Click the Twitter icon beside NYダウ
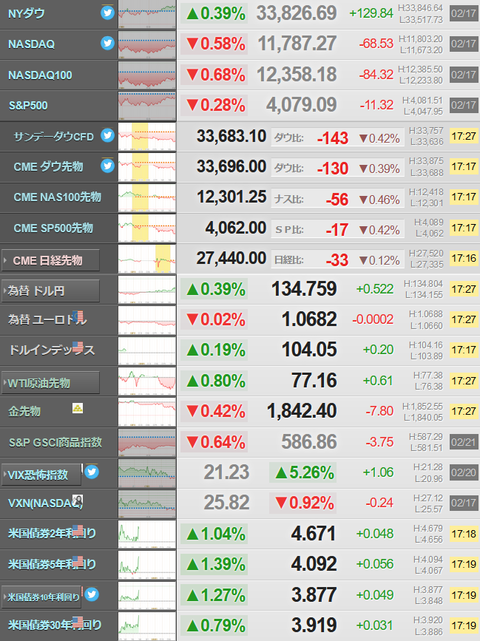This screenshot has height=641, width=480. tap(108, 13)
